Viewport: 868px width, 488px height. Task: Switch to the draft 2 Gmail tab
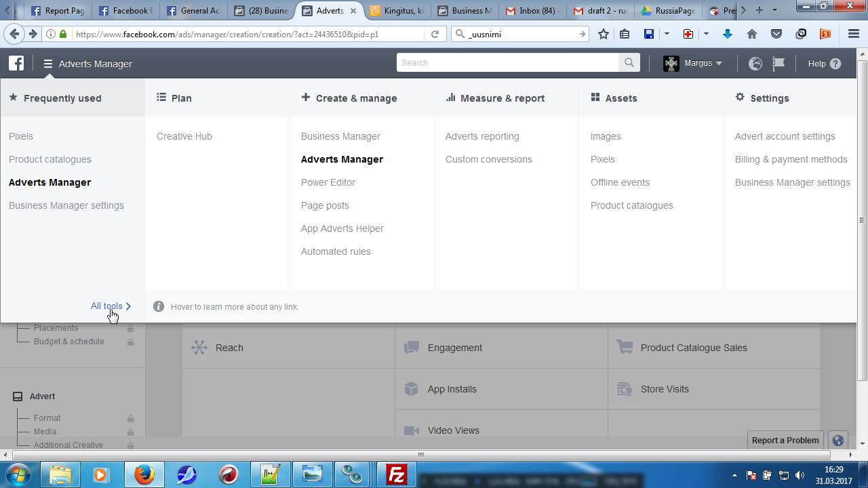click(x=599, y=11)
